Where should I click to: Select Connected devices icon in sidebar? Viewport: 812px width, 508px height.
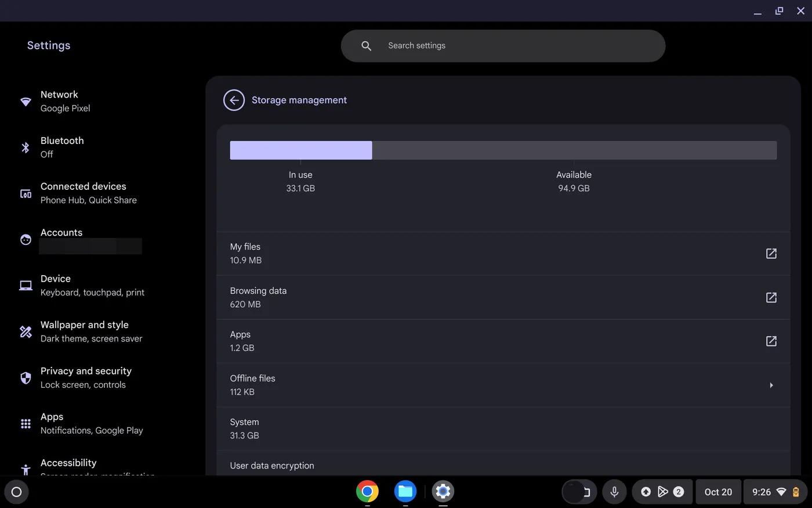coord(26,193)
